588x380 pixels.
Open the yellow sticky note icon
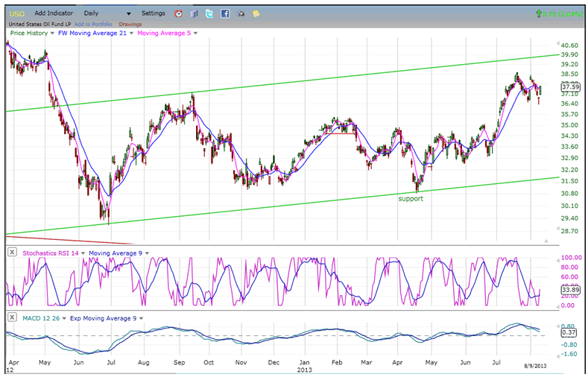tap(256, 13)
